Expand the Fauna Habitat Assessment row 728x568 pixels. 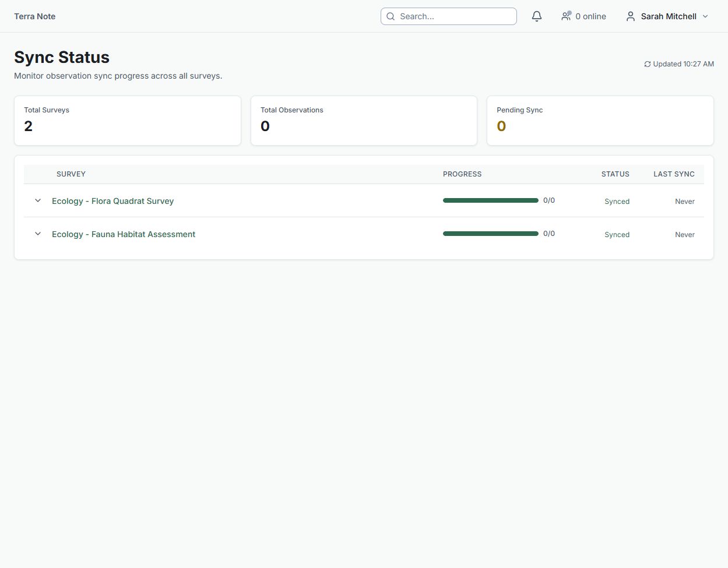click(x=38, y=234)
